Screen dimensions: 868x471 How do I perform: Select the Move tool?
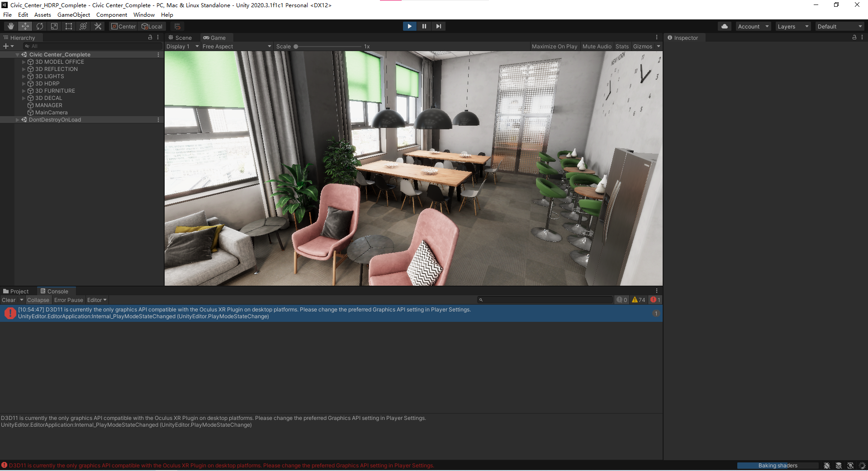[x=25, y=26]
